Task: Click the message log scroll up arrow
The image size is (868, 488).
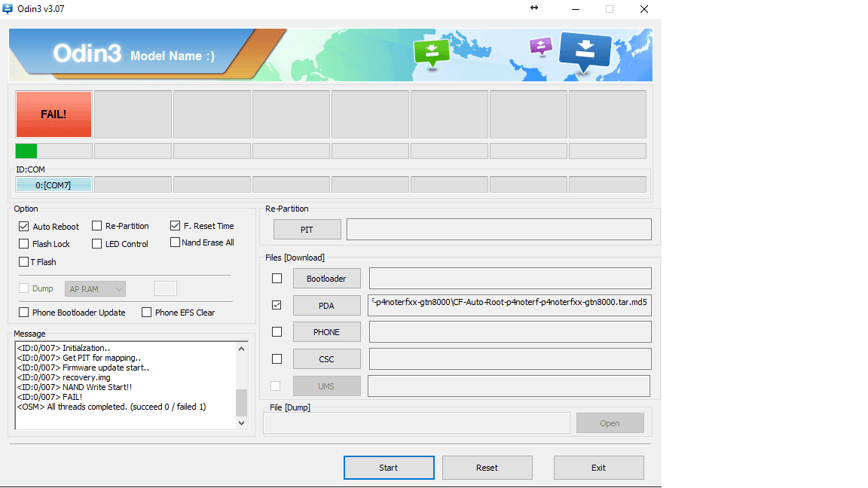Action: (x=241, y=349)
